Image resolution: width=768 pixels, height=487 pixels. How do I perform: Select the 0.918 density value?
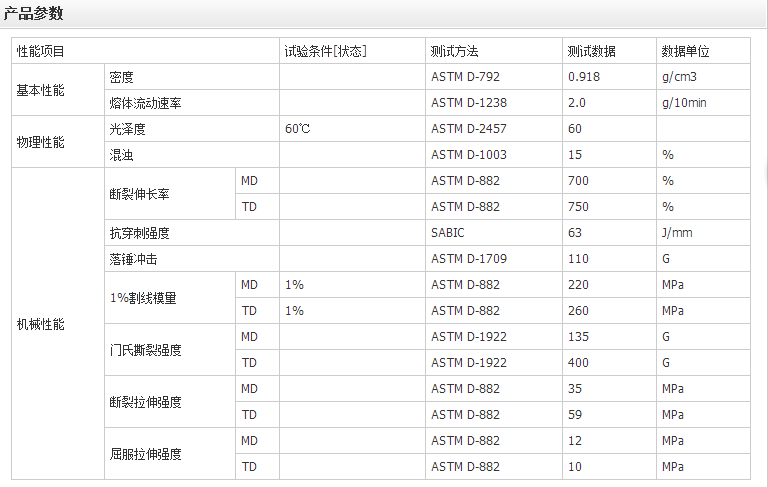point(583,77)
